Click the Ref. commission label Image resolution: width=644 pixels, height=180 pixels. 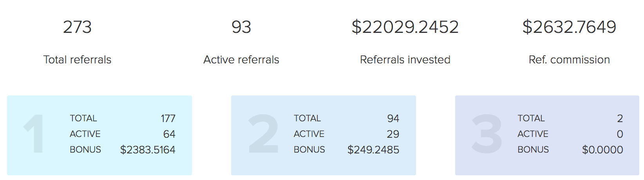pos(569,59)
